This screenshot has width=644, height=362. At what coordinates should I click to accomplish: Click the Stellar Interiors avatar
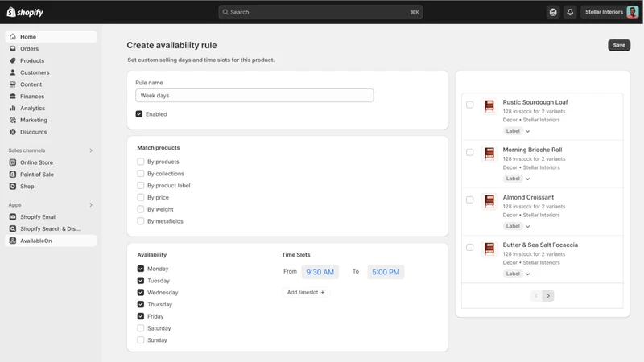[633, 12]
